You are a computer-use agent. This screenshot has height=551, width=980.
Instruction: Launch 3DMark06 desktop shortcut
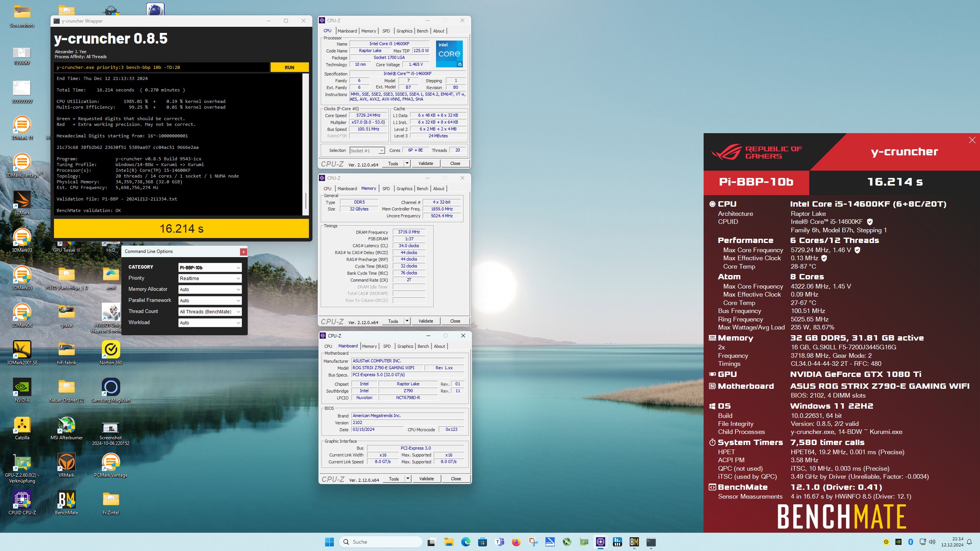[22, 315]
